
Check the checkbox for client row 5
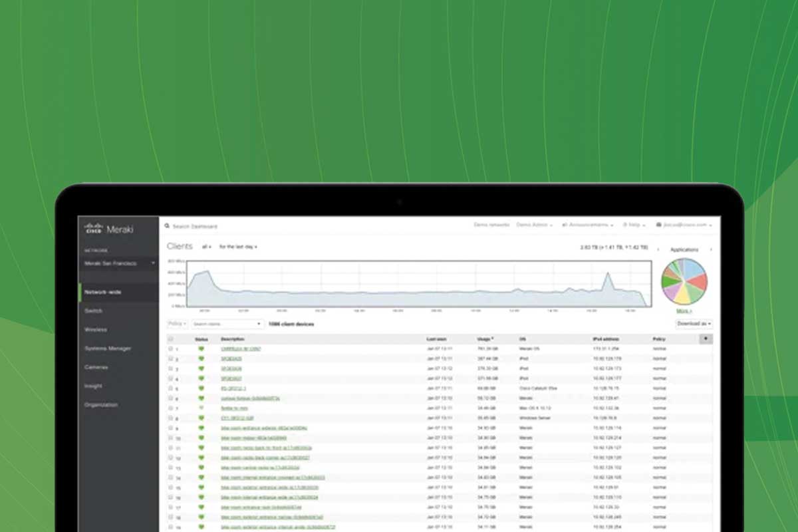(171, 388)
